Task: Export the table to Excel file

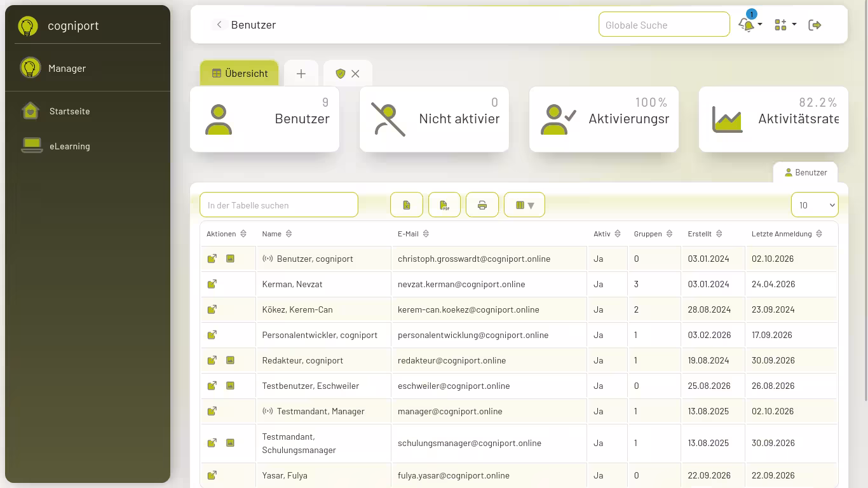Action: click(407, 205)
